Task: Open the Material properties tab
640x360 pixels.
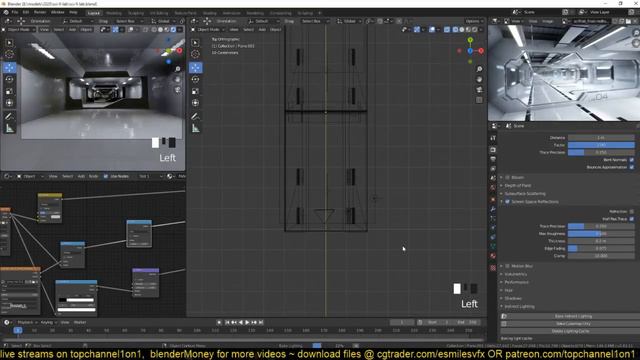Action: 493,256
